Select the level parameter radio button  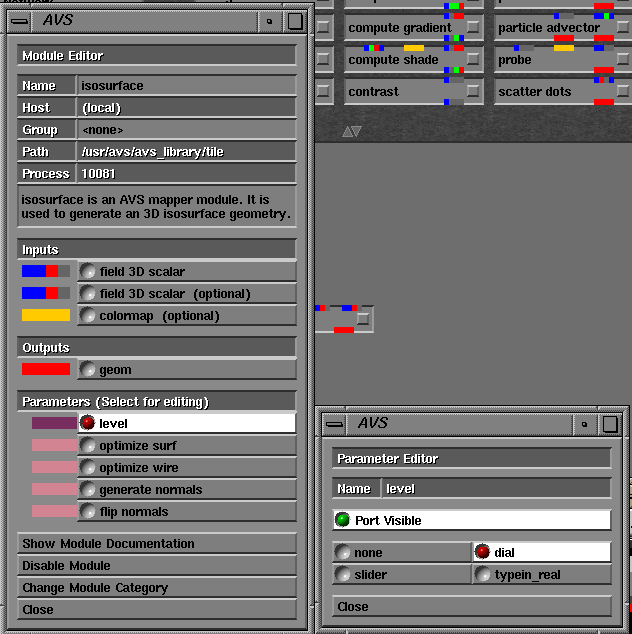[87, 423]
